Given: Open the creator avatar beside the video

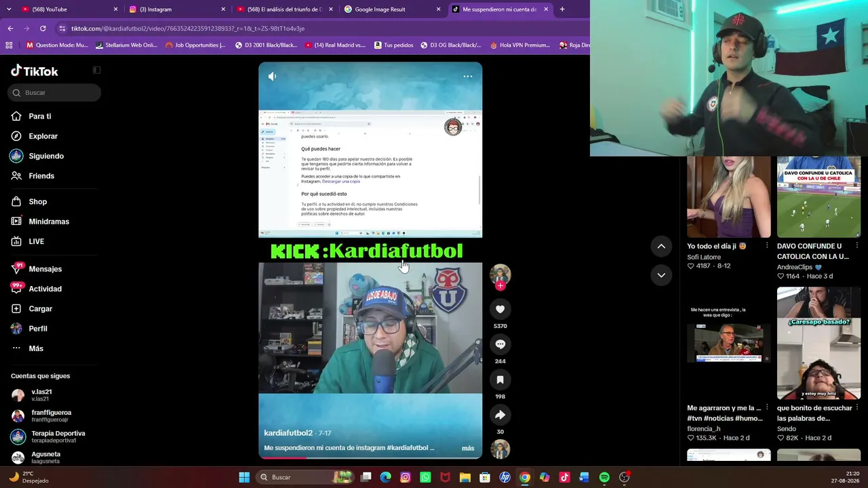Looking at the screenshot, I should pyautogui.click(x=500, y=274).
